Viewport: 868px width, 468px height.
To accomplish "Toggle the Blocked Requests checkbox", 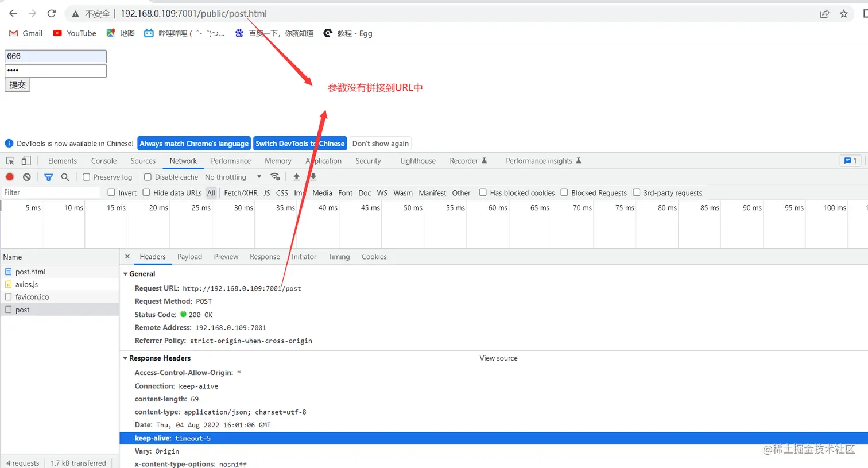I will pyautogui.click(x=564, y=193).
